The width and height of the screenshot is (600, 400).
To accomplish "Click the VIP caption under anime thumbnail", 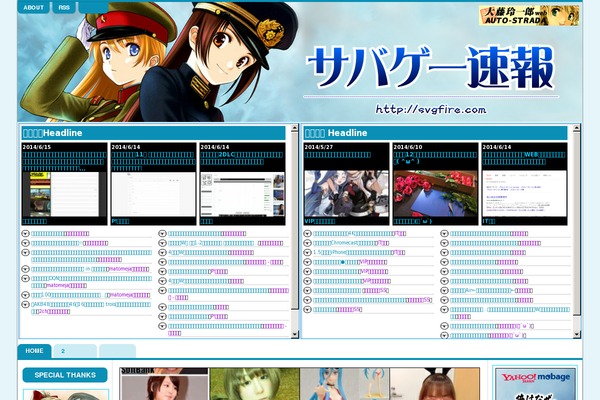I will point(320,221).
